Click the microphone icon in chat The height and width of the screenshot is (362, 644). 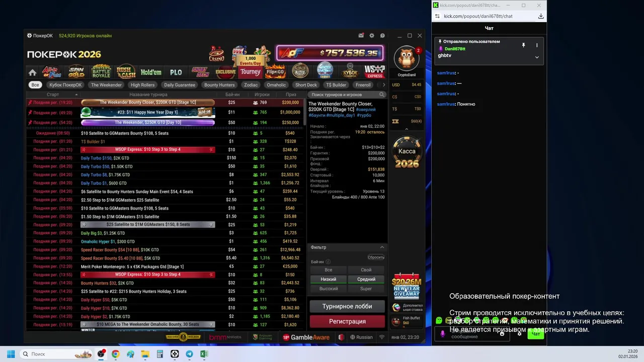[x=443, y=333]
